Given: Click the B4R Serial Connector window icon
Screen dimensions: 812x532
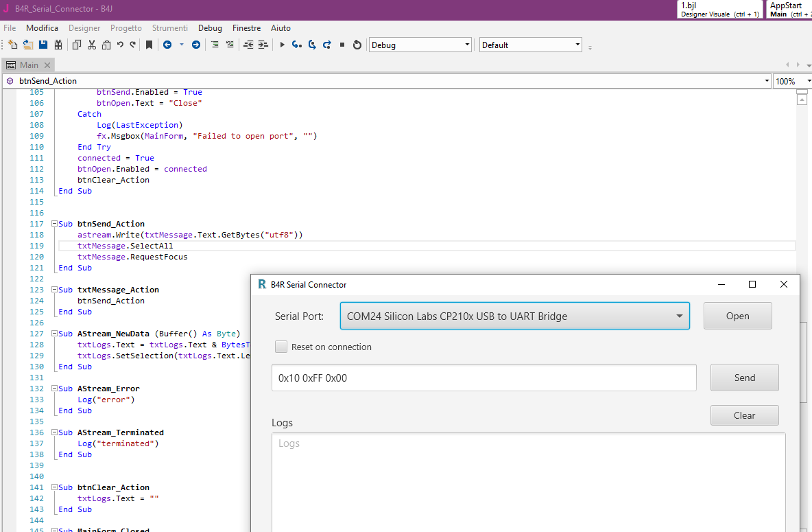Looking at the screenshot, I should point(262,284).
